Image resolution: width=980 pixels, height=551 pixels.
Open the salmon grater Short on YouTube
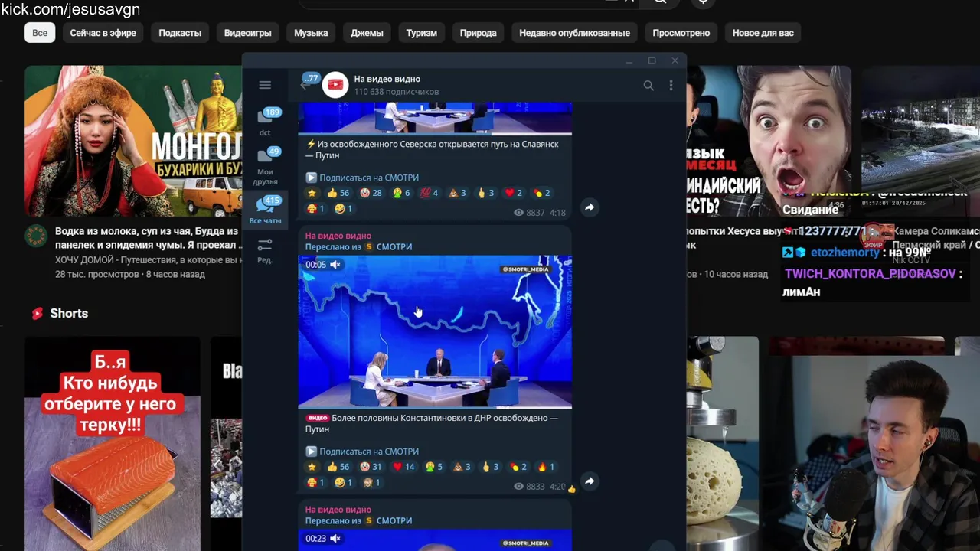click(x=113, y=444)
